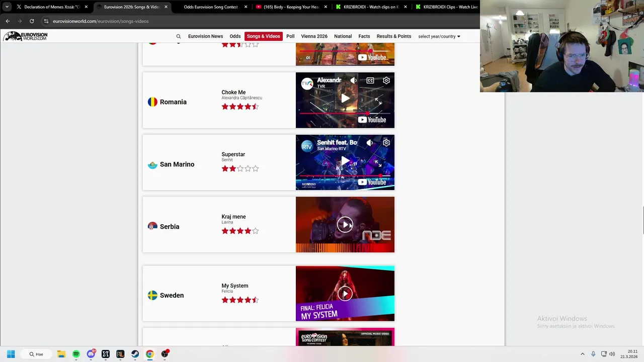Viewport: 644px width, 362px height.
Task: Open the National menu item
Action: point(343,36)
